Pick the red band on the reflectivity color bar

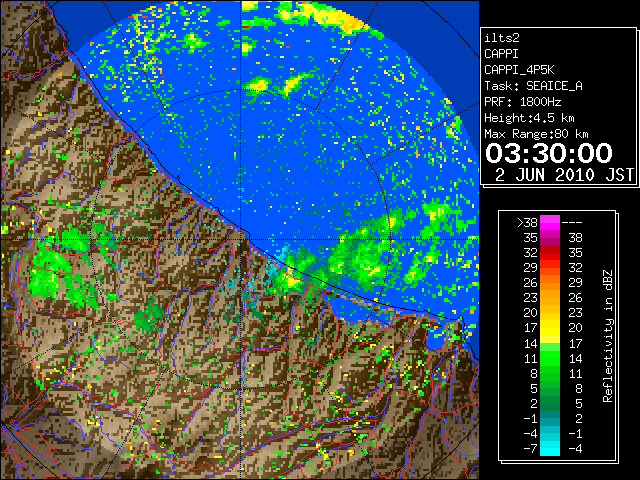(x=550, y=253)
